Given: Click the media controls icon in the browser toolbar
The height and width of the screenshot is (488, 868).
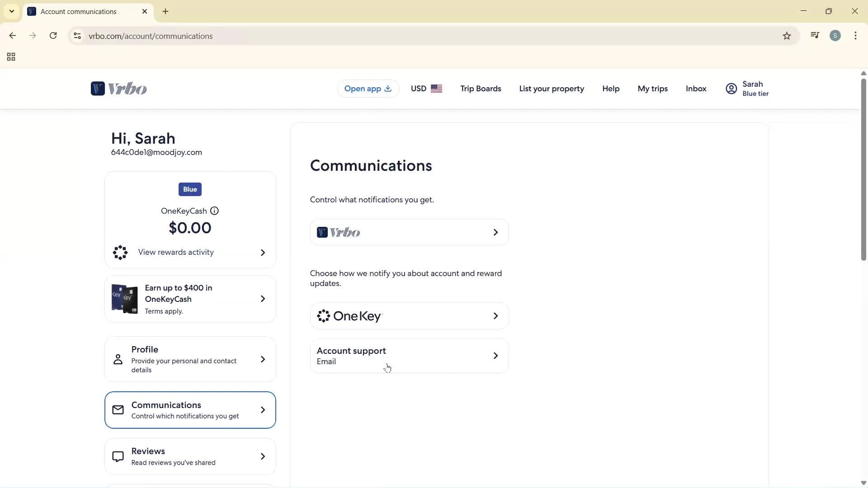Looking at the screenshot, I should pos(815,36).
